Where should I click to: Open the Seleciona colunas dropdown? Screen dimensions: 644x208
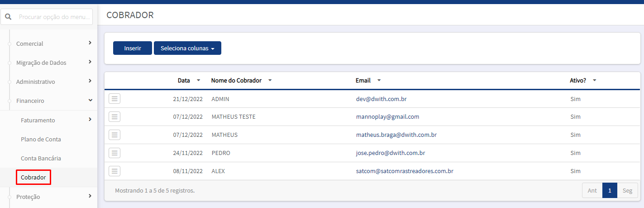click(187, 48)
